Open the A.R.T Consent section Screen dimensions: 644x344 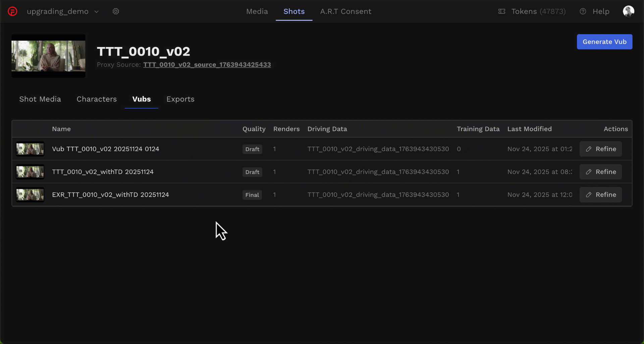coord(345,11)
